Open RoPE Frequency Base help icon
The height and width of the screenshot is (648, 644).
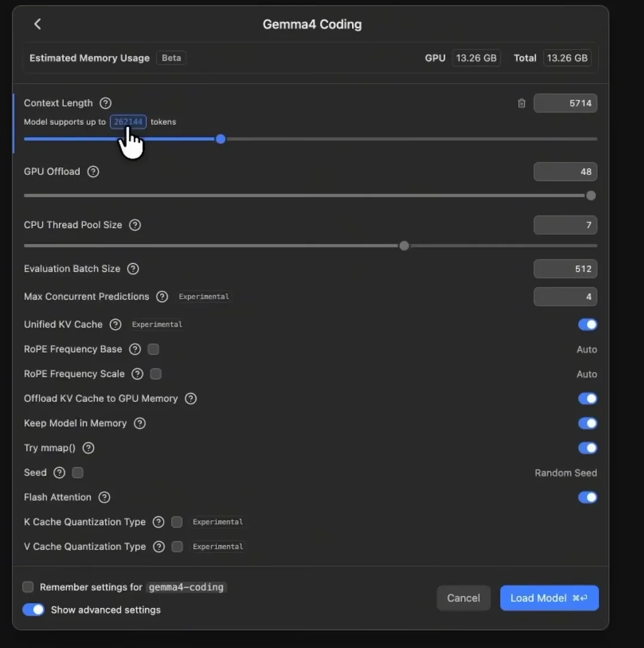(x=135, y=349)
